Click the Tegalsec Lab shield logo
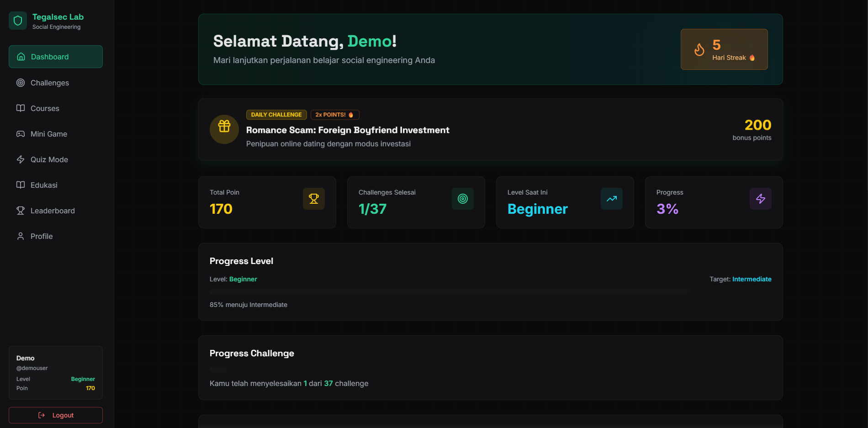 click(18, 21)
